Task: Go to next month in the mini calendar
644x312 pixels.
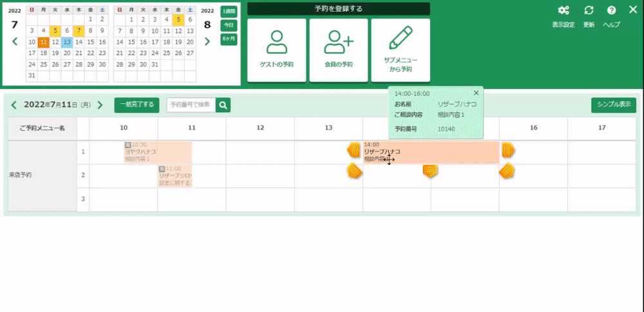Action: tap(207, 41)
